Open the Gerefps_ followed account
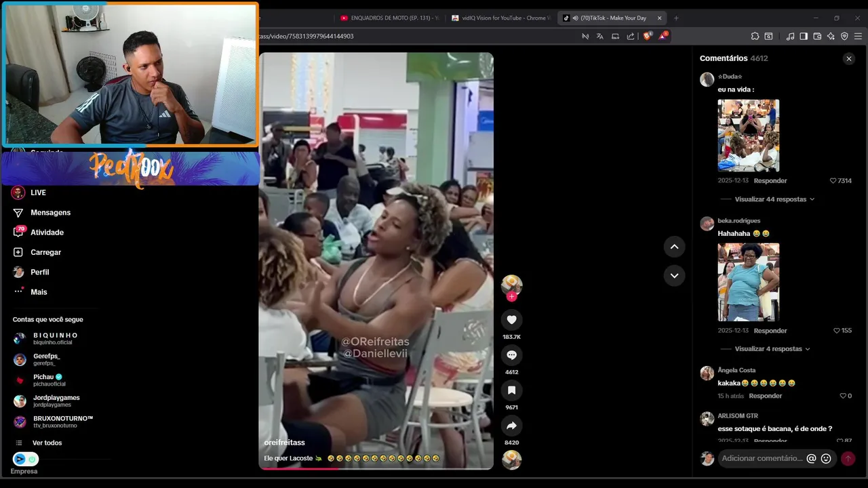The width and height of the screenshot is (868, 488). coord(37,359)
